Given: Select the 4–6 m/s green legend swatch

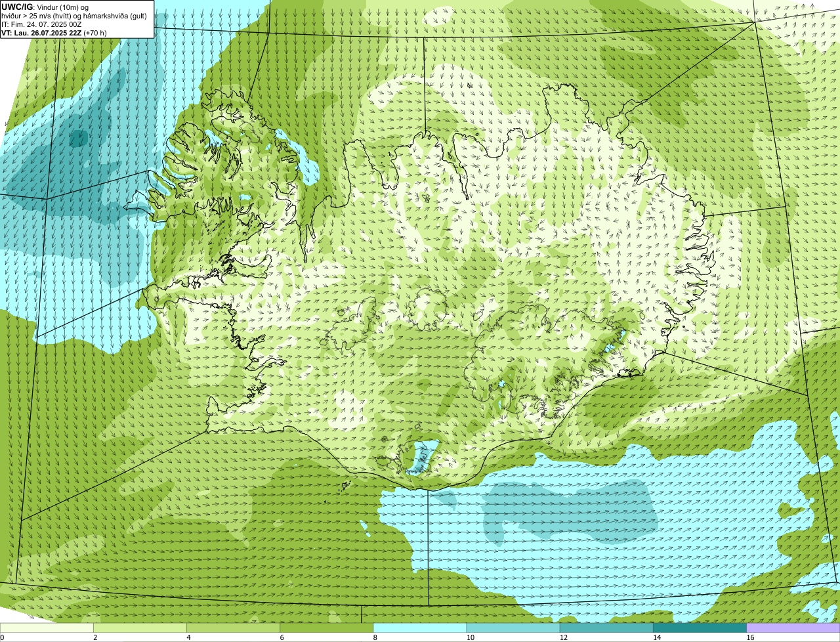Looking at the screenshot, I should tap(233, 628).
